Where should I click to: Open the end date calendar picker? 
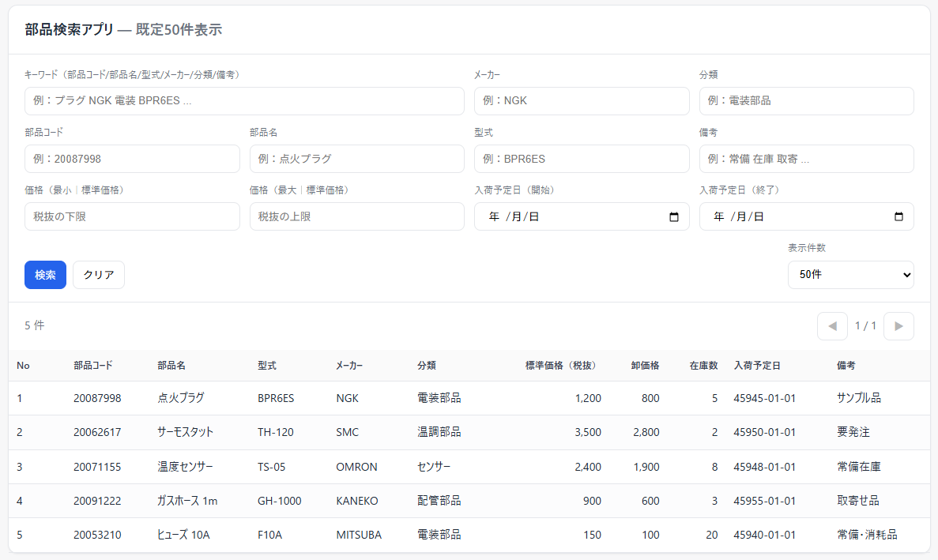tap(900, 216)
